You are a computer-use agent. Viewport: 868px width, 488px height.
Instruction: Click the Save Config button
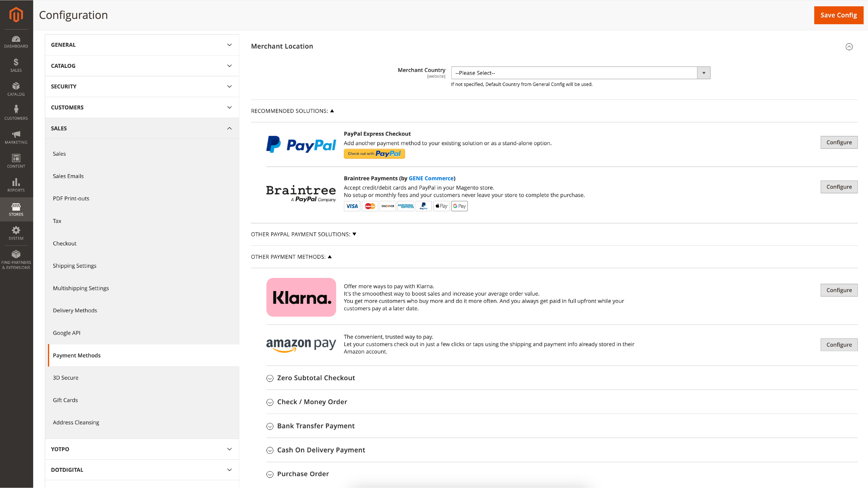(838, 15)
